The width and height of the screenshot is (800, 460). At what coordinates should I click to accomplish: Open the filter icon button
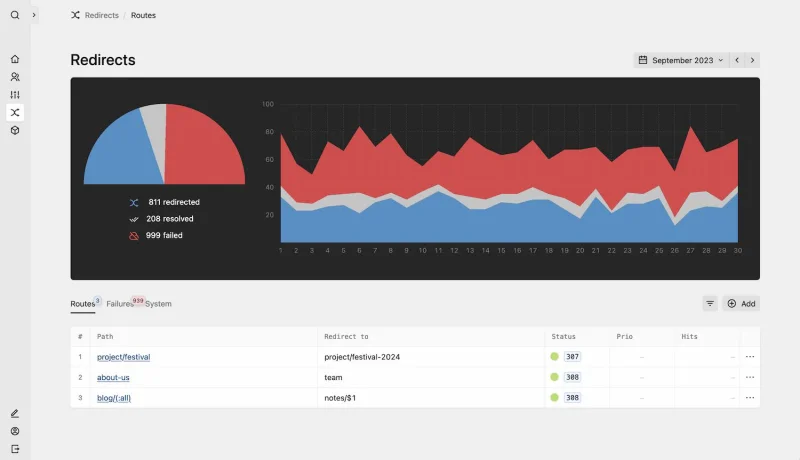710,303
